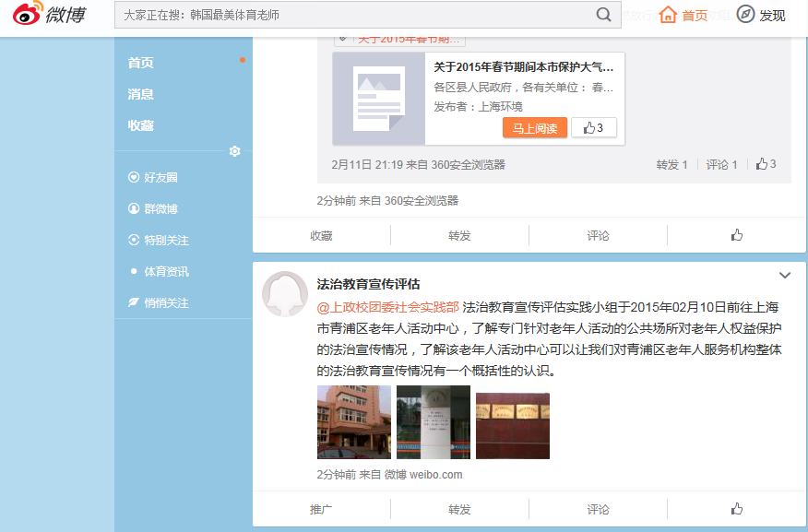This screenshot has width=808, height=532.
Task: Go to 首页 via house icon
Action: pyautogui.click(x=669, y=15)
